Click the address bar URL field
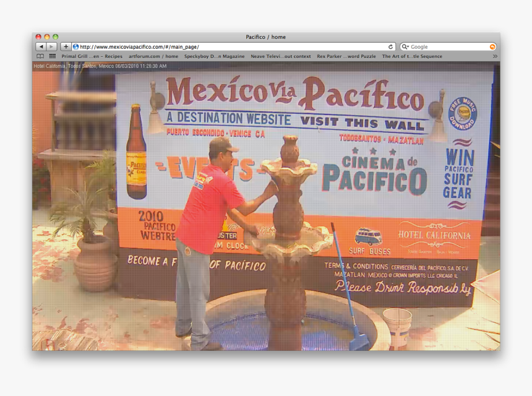 coord(233,47)
